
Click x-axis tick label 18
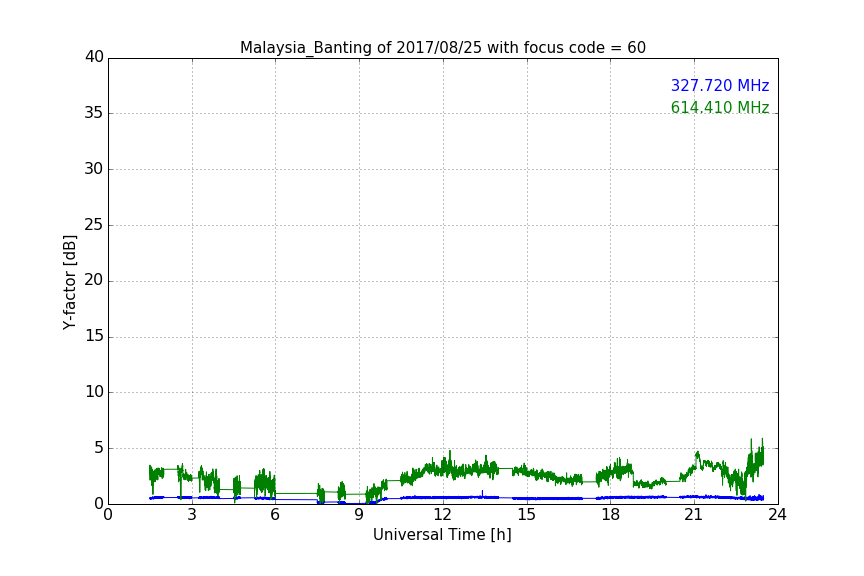click(610, 515)
